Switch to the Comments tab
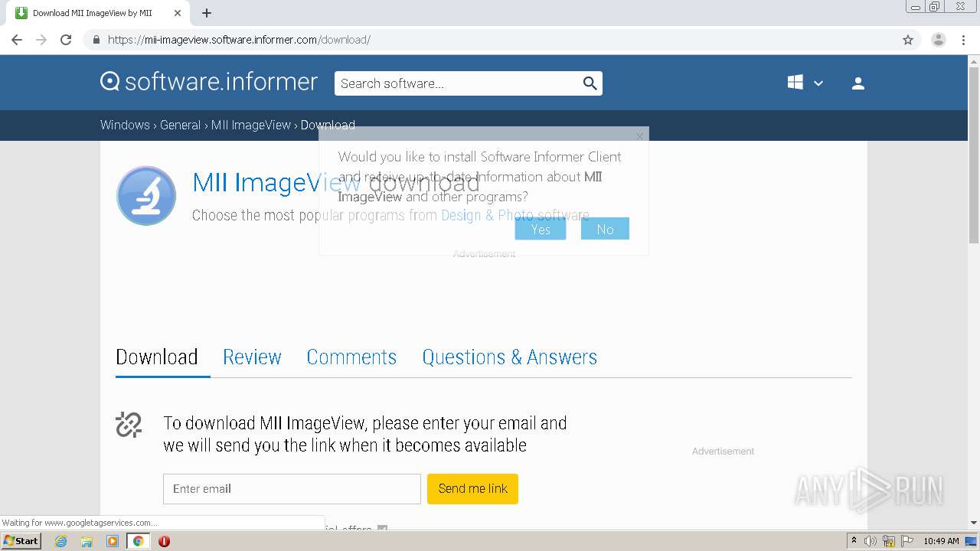 coord(351,357)
